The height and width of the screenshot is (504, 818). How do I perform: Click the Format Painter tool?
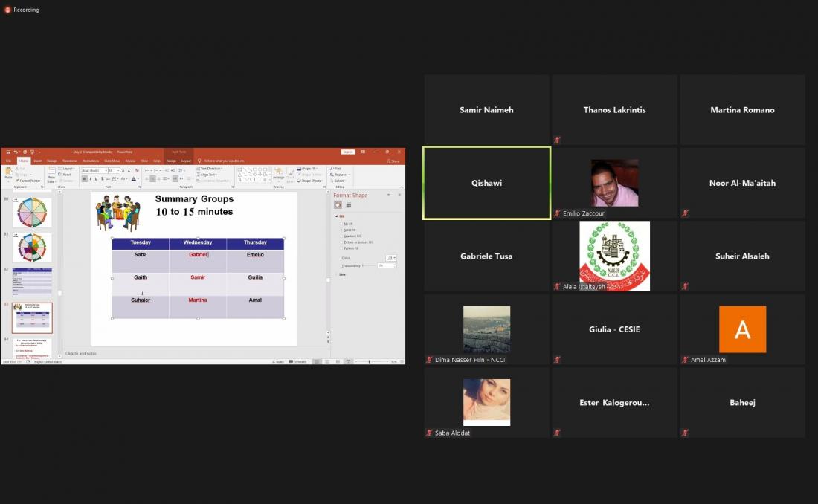pos(28,181)
